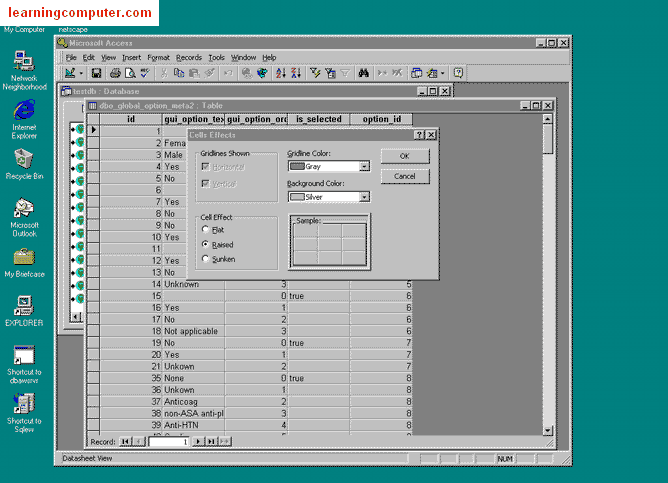Click the is_selected column header
The image size is (668, 483).
coord(319,119)
